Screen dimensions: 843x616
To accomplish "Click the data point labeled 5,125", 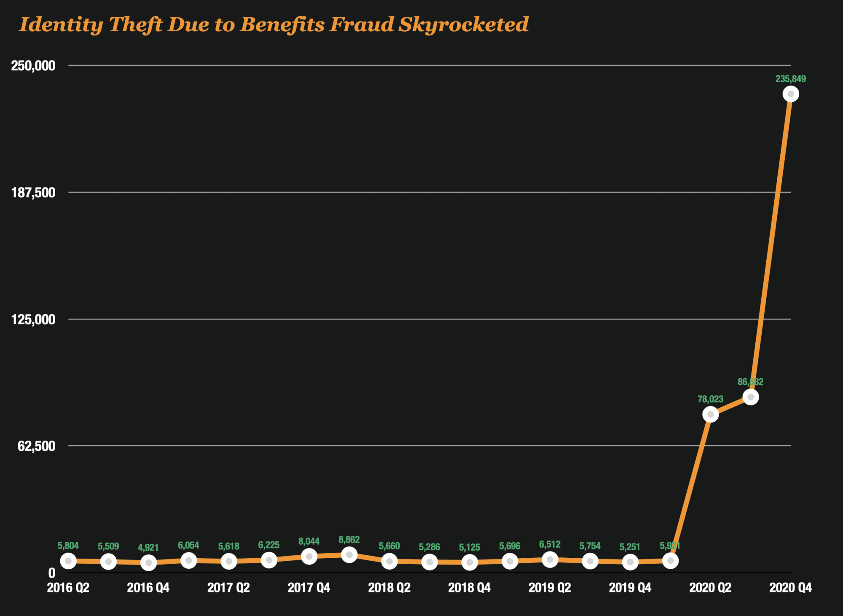I will click(x=470, y=562).
